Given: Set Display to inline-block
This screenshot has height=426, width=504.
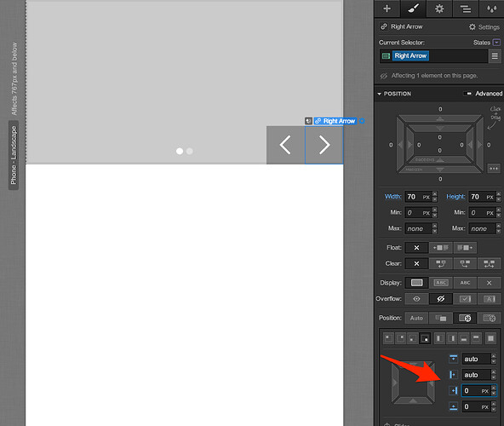Looking at the screenshot, I should [x=440, y=283].
